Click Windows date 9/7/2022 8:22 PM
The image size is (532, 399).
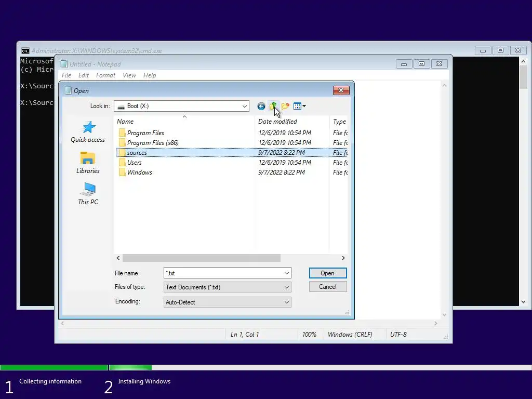pyautogui.click(x=281, y=172)
